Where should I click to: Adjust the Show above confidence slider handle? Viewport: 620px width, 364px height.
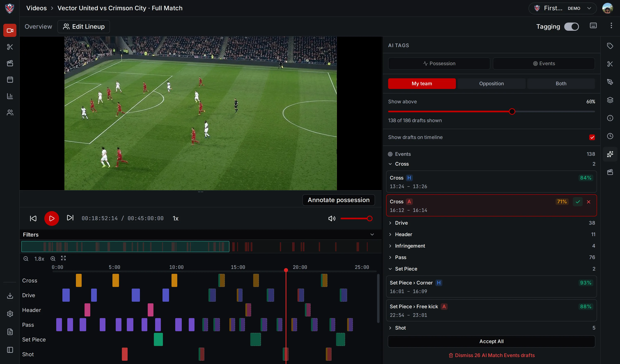tap(512, 111)
